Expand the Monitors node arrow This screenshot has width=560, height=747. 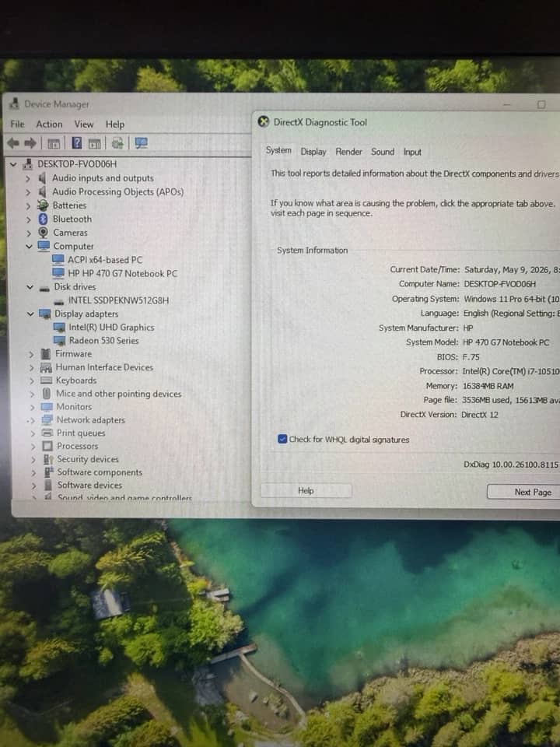[33, 408]
